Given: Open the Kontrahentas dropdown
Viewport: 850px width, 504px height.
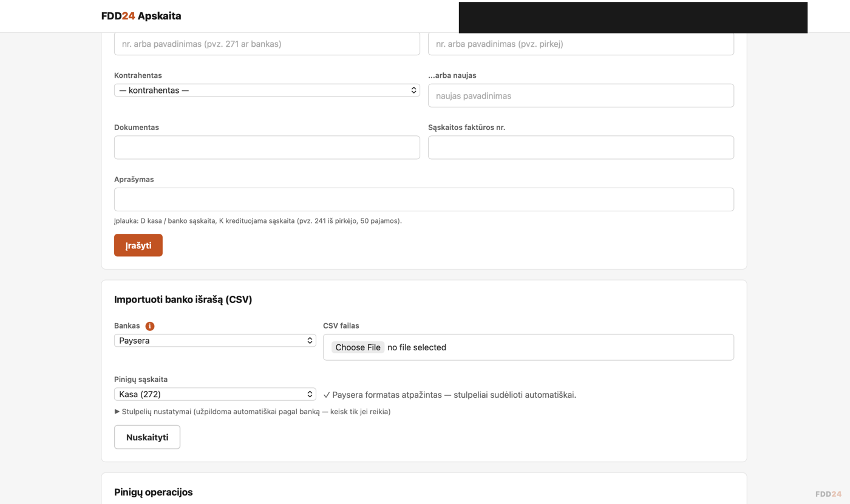Looking at the screenshot, I should (267, 90).
